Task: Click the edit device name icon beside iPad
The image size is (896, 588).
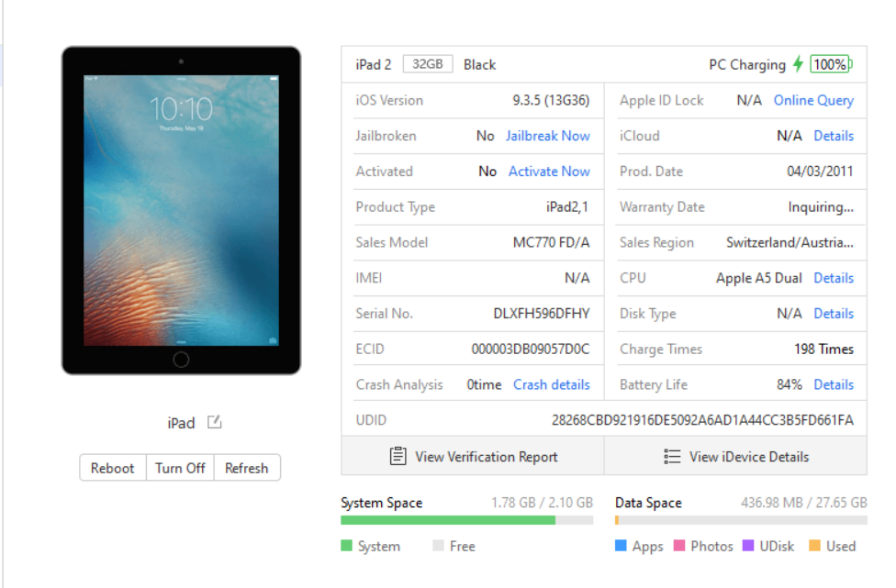Action: pos(214,422)
